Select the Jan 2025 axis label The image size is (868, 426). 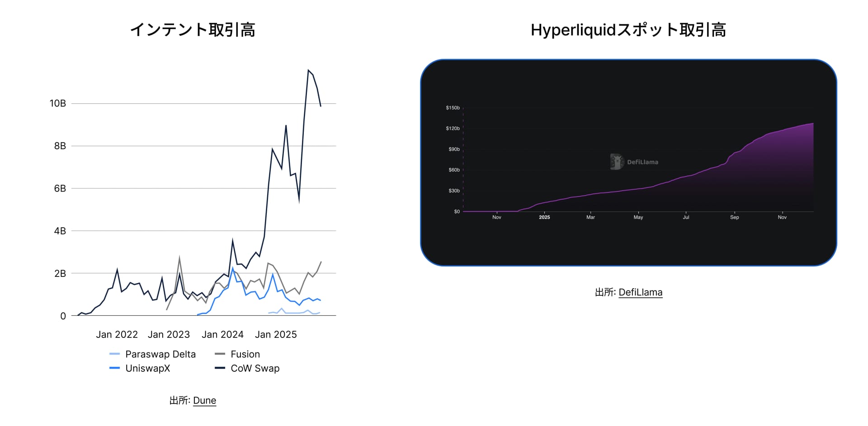click(x=276, y=334)
